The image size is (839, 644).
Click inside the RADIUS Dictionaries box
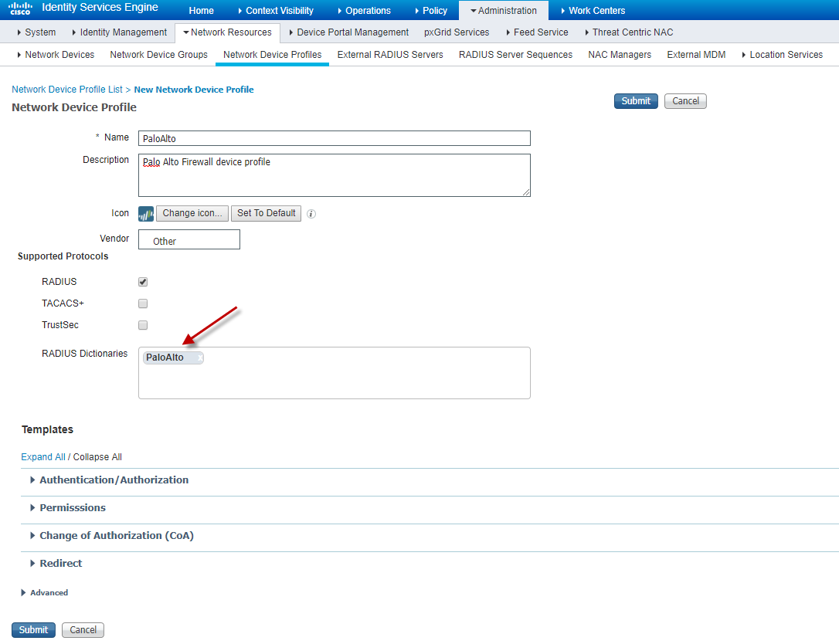(335, 373)
